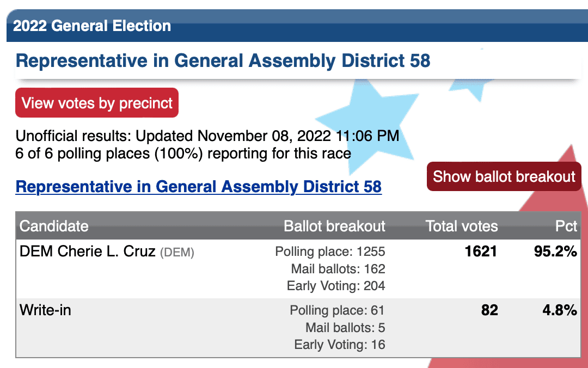588x368 pixels.
Task: Select the Pct column header
Action: click(x=566, y=226)
